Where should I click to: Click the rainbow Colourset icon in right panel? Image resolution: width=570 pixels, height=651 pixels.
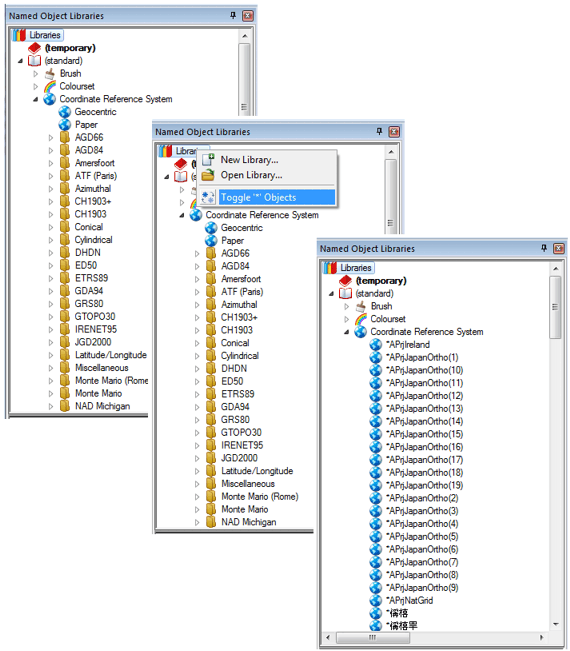coord(361,319)
